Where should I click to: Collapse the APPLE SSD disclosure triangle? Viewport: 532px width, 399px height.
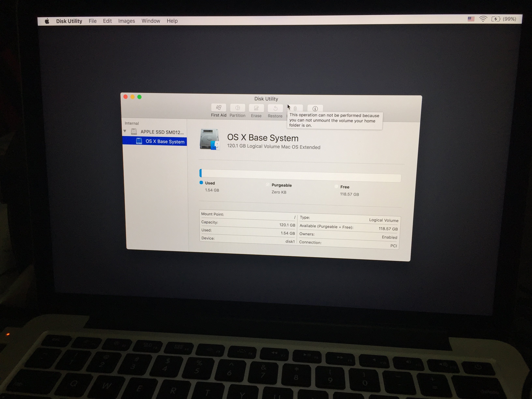click(x=125, y=131)
